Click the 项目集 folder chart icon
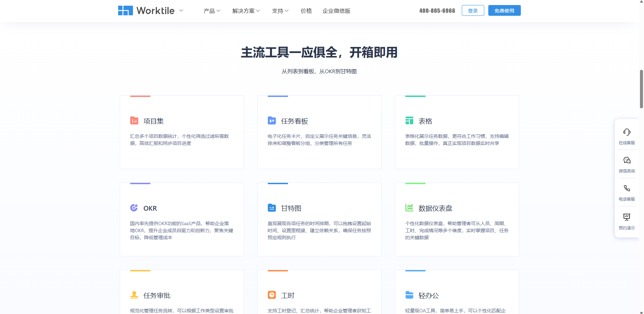 [x=134, y=120]
